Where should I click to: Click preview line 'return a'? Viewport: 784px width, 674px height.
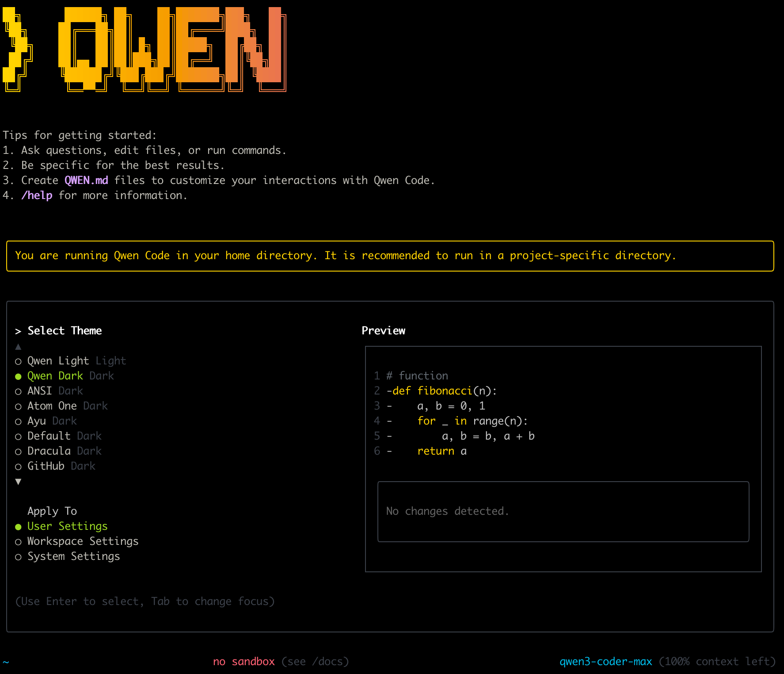(442, 451)
